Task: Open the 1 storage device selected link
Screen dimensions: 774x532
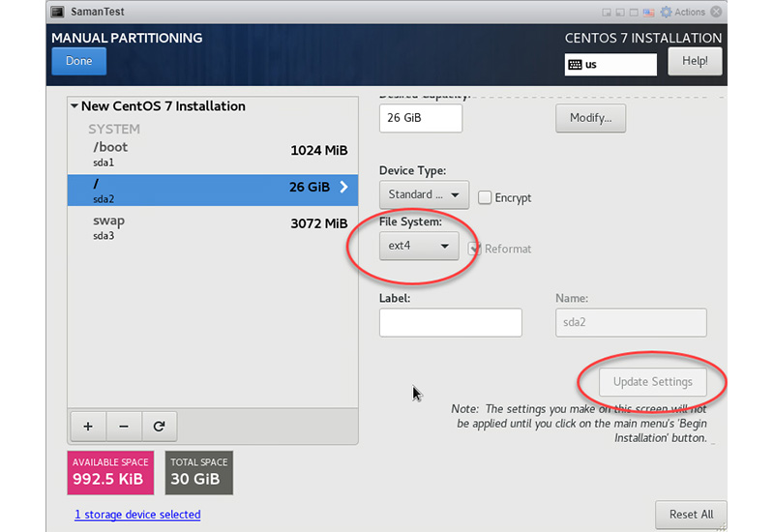Action: pyautogui.click(x=137, y=515)
